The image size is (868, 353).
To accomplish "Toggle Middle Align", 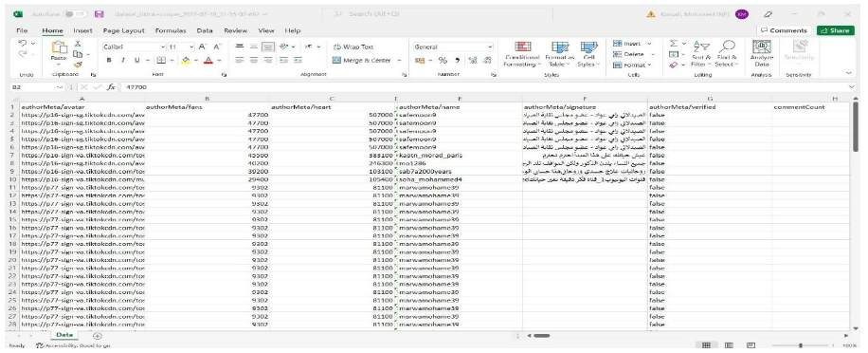I will 254,47.
